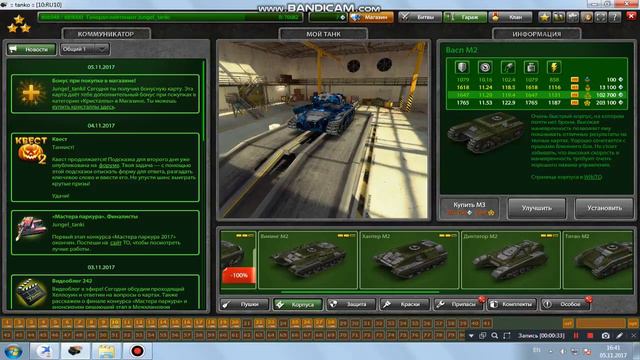
Task: Click the speedometer speed stat icon
Action: click(x=485, y=67)
